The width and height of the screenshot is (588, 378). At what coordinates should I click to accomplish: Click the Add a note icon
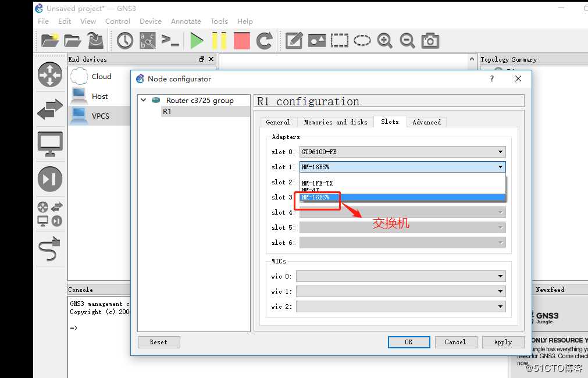coord(294,41)
